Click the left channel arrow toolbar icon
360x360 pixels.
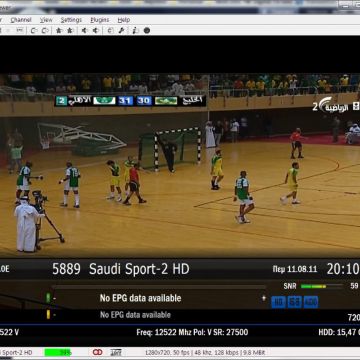point(34,30)
